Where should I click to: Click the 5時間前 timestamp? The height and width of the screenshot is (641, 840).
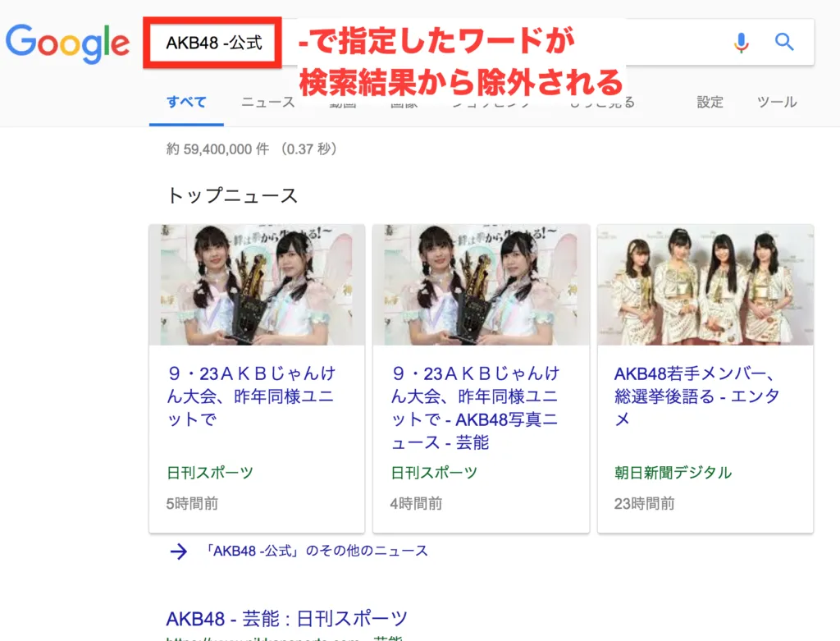click(192, 504)
